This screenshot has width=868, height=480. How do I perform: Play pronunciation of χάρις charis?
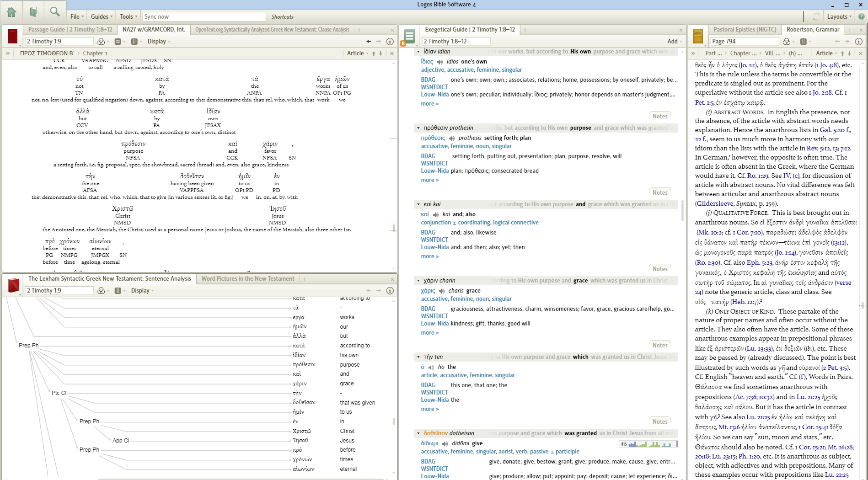pyautogui.click(x=442, y=291)
